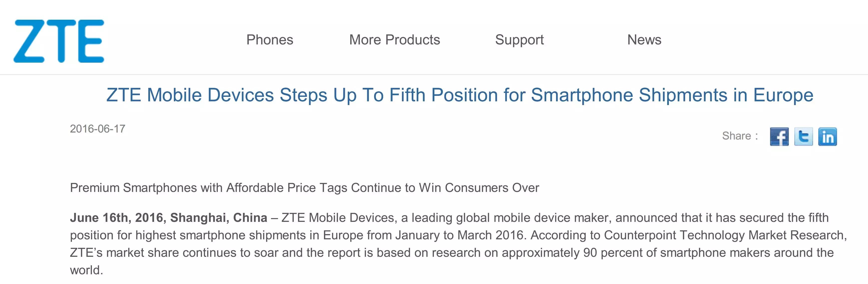Click the final word "world." of the paragraph

[86, 270]
